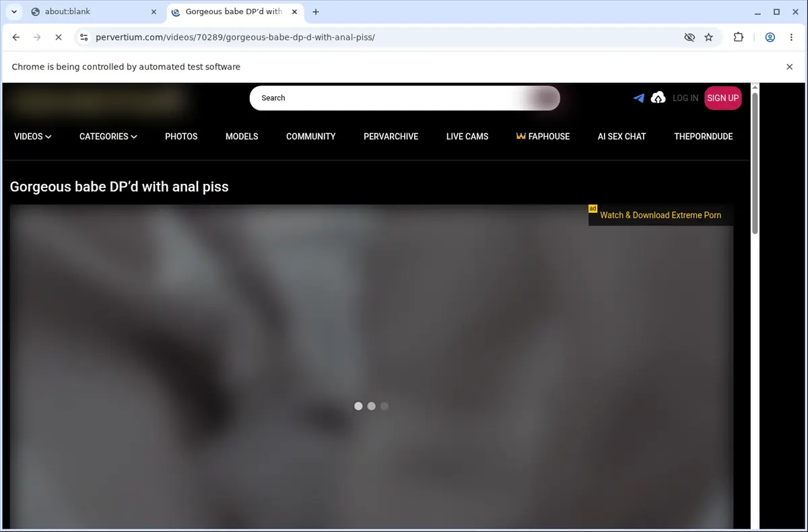808x532 pixels.
Task: Click the cloud upload icon
Action: 659,98
